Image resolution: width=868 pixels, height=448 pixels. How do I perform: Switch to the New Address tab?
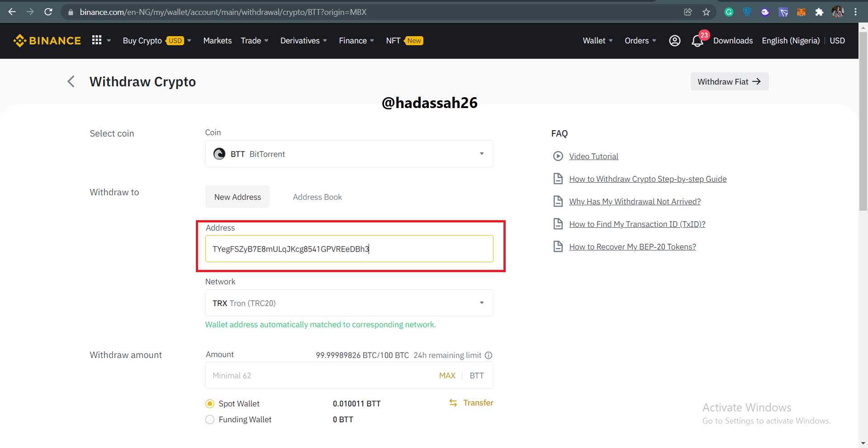pyautogui.click(x=237, y=197)
